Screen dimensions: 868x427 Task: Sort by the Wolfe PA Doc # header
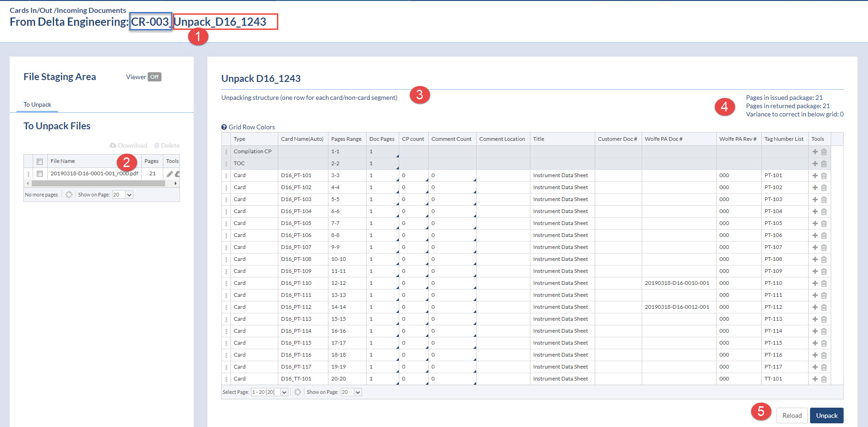click(679, 139)
